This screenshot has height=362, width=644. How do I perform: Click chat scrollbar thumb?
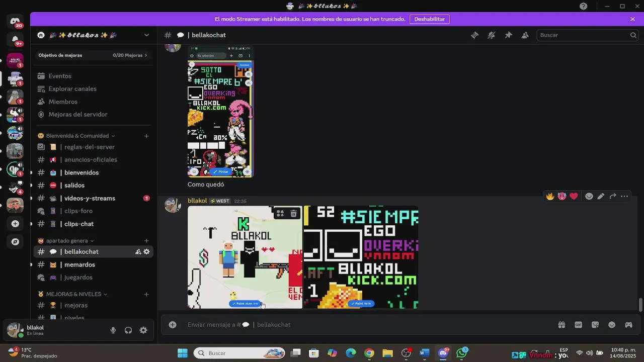pos(640,305)
